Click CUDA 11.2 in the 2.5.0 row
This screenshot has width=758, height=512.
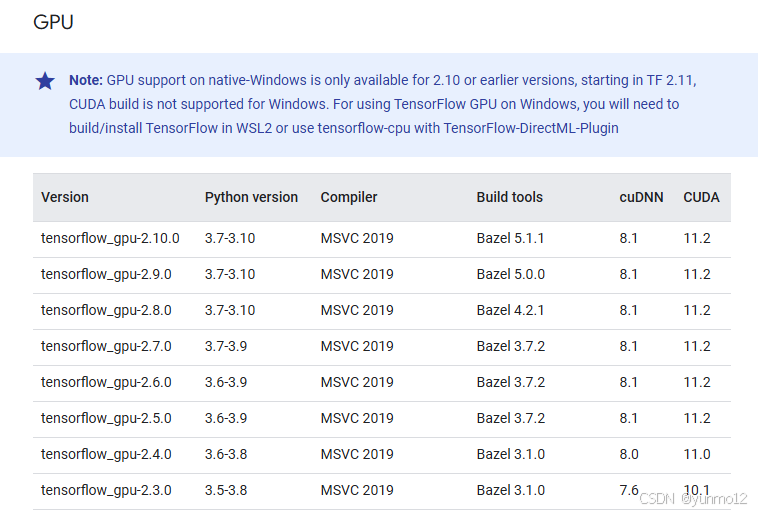[x=697, y=418]
